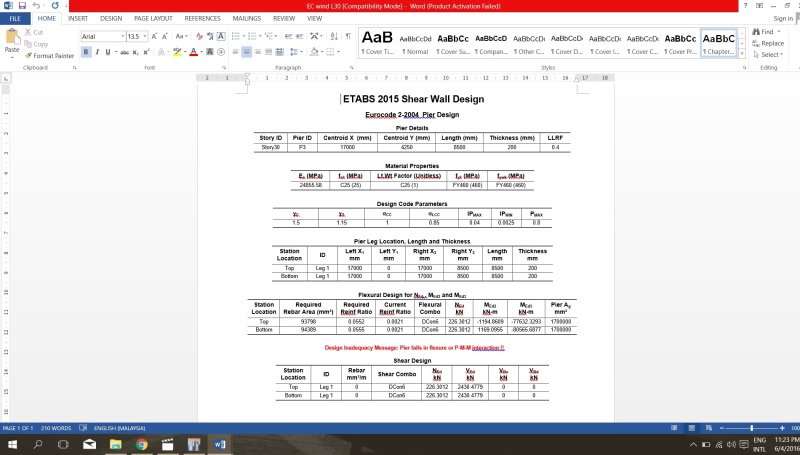
Task: Click the Copy command
Action: click(x=36, y=44)
